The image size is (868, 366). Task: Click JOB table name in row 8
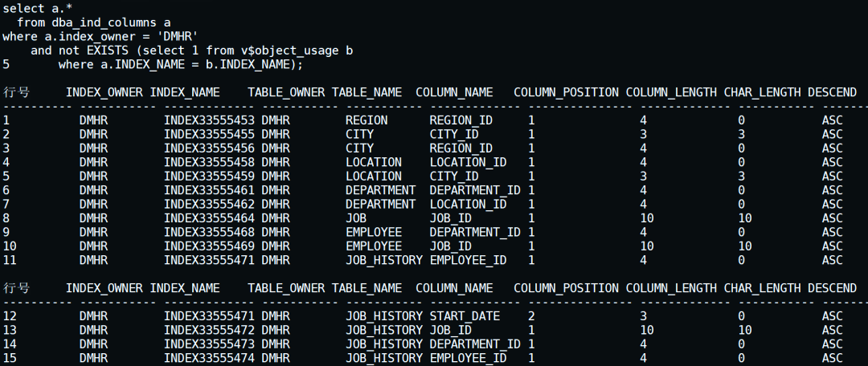click(x=357, y=218)
